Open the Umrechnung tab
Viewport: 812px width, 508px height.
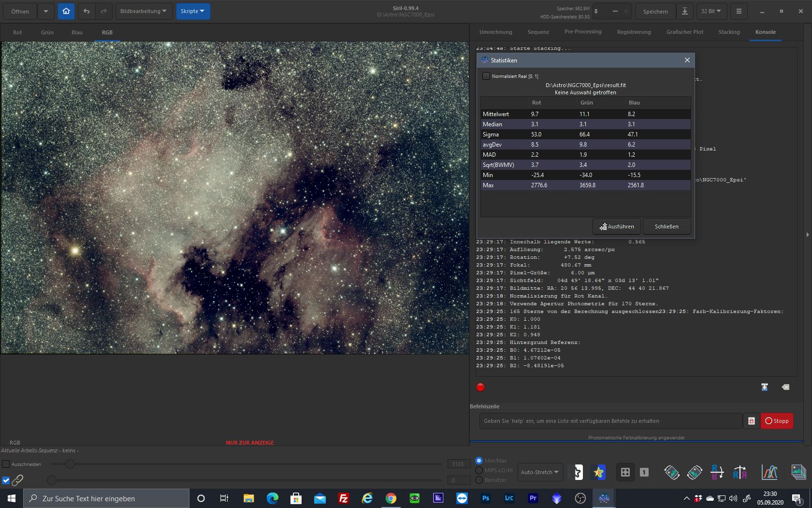point(496,32)
